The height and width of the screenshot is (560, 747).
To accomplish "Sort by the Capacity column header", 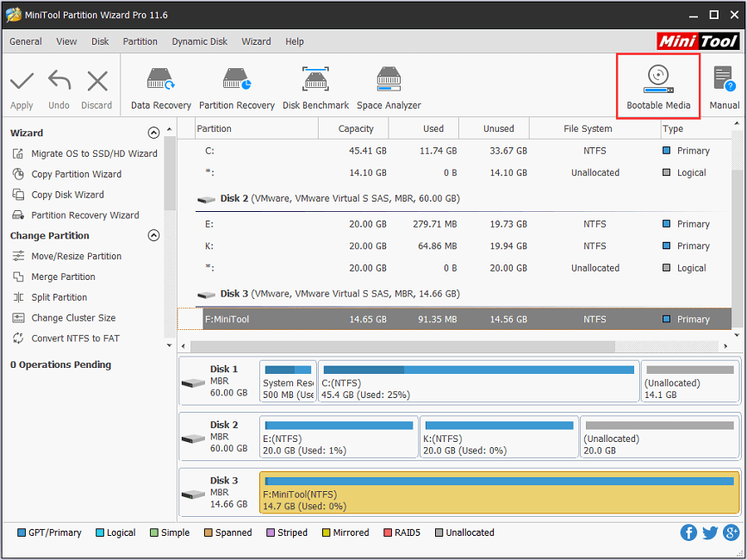I will (356, 128).
